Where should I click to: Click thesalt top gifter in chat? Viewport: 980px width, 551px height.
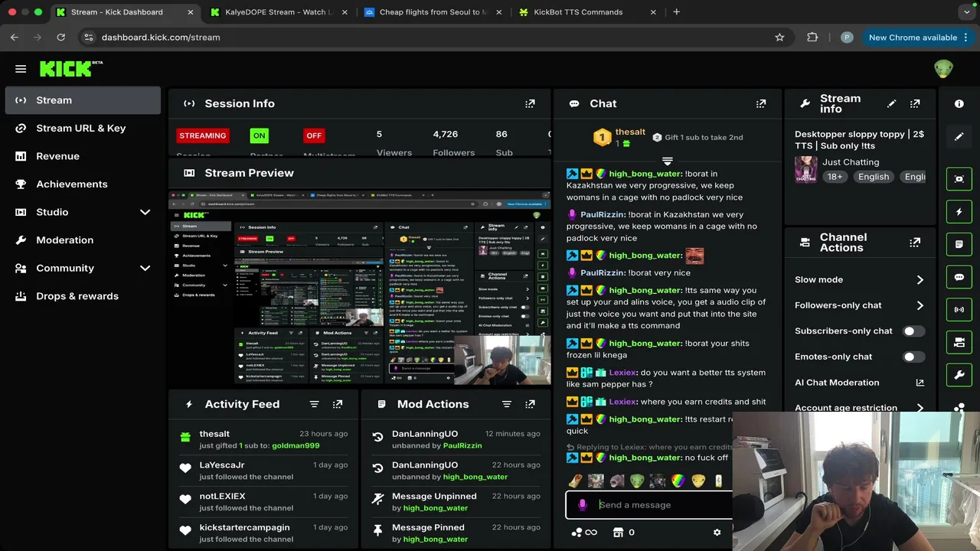(630, 132)
